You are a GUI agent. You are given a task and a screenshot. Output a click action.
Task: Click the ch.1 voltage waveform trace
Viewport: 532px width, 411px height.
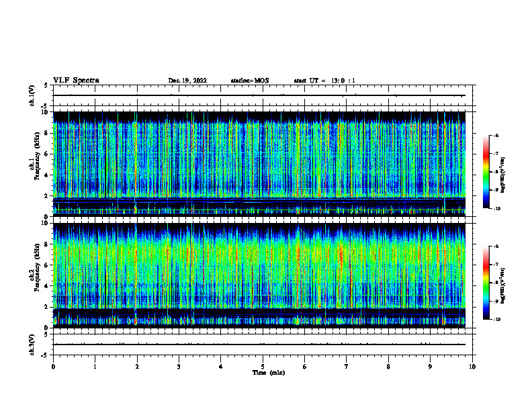click(x=259, y=95)
